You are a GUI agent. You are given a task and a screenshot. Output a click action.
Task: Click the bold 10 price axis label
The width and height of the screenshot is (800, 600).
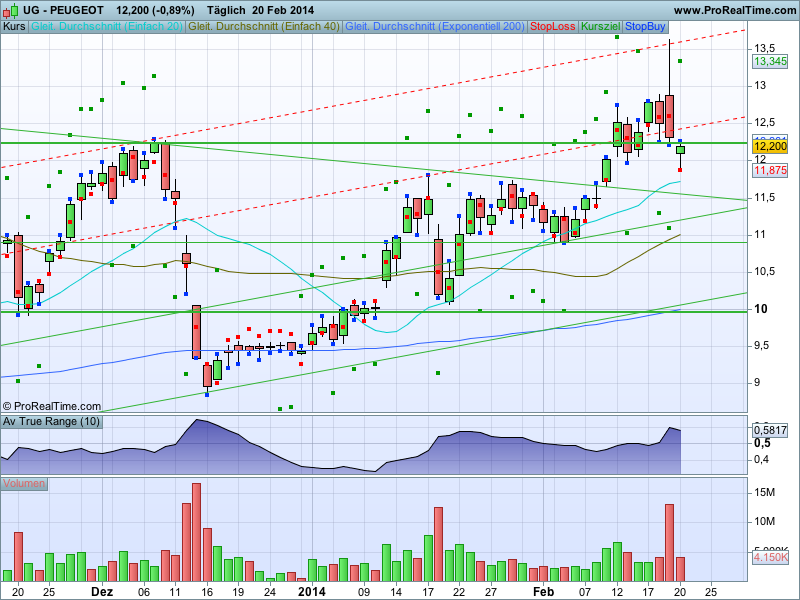point(760,309)
